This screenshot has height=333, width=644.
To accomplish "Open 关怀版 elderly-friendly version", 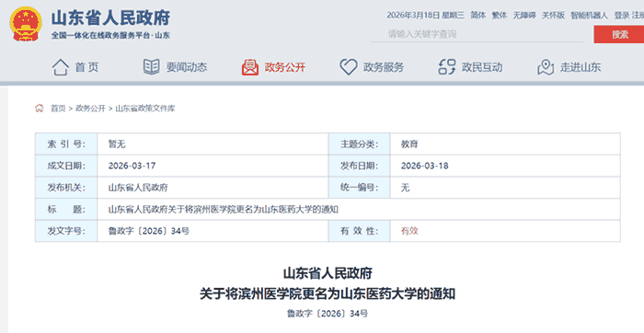I will (553, 16).
